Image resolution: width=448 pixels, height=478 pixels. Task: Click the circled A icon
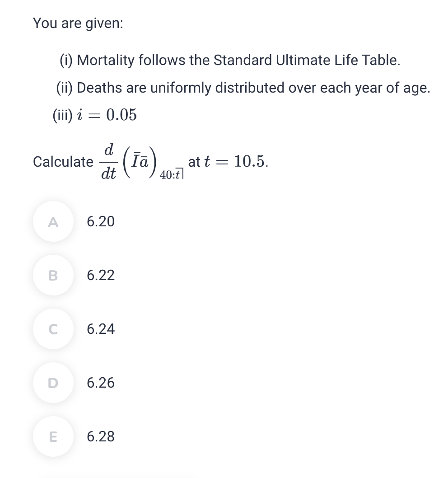(52, 221)
